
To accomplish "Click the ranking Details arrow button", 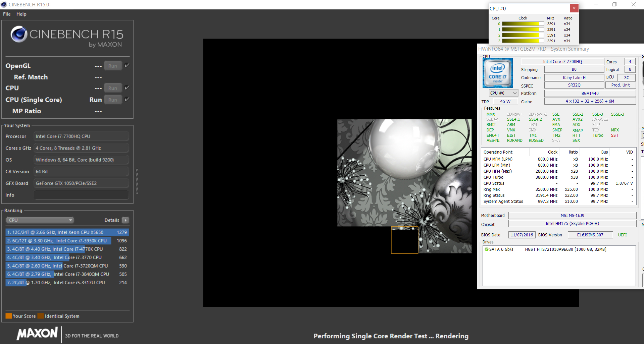I will coord(126,220).
